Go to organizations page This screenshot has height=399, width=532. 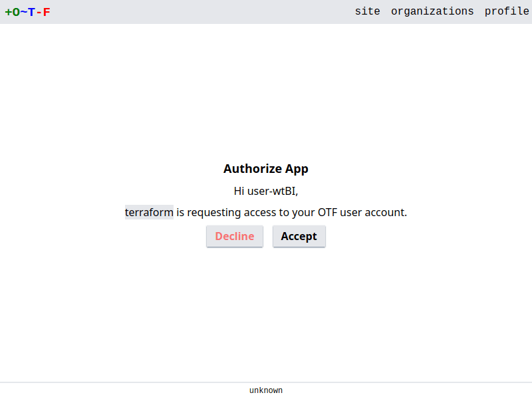pos(432,11)
